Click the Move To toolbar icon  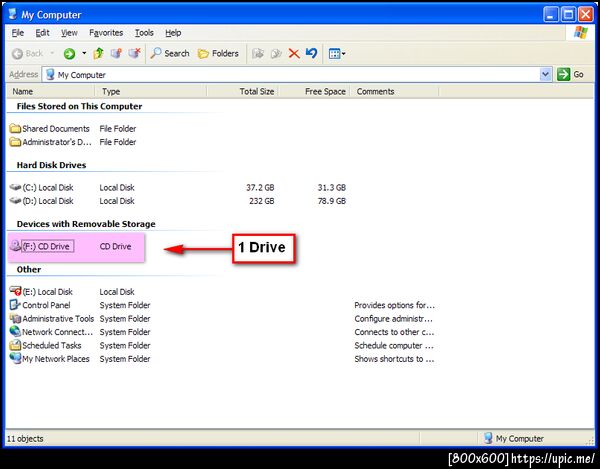pyautogui.click(x=258, y=54)
